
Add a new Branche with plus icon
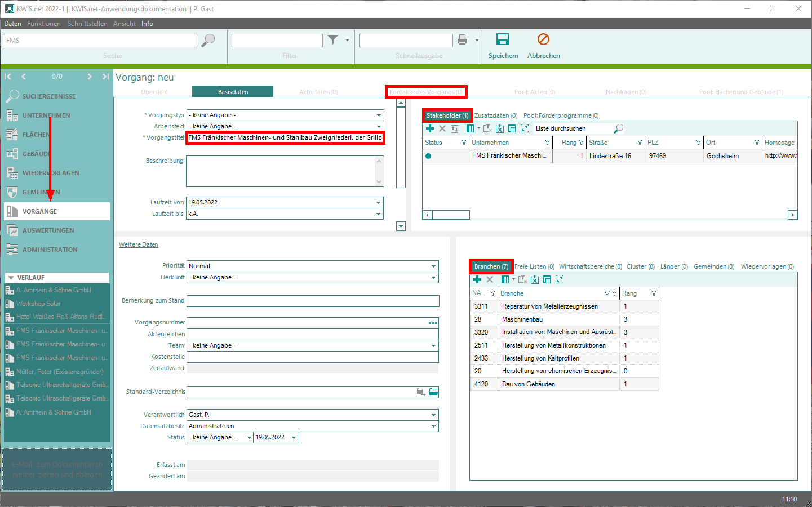(x=477, y=279)
